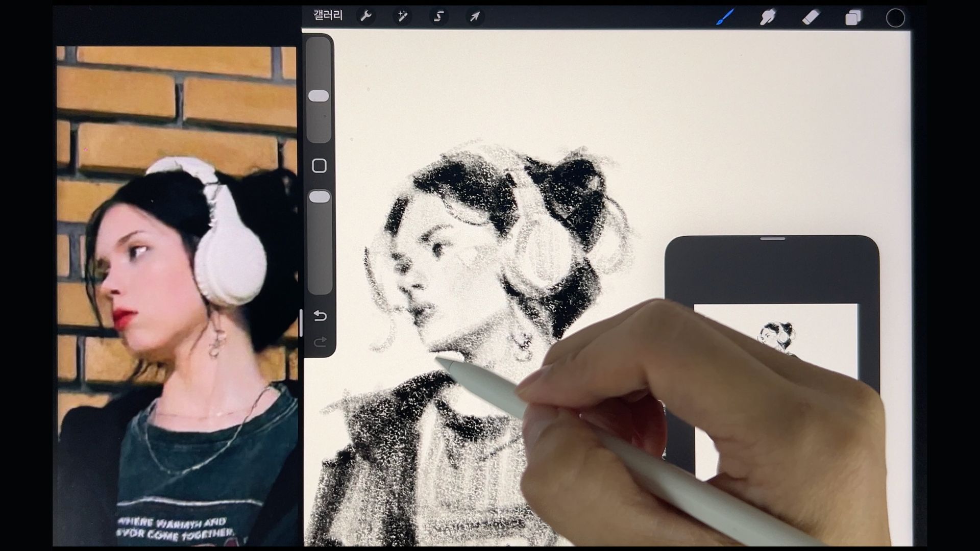Activate the Transform arrow tool
Image resolution: width=980 pixels, height=551 pixels.
(475, 16)
